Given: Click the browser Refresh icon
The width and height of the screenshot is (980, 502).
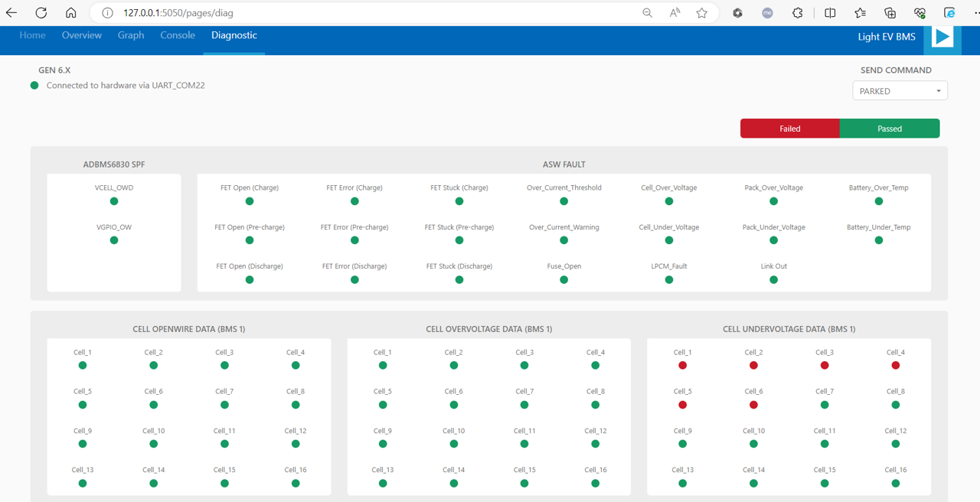Looking at the screenshot, I should tap(40, 12).
